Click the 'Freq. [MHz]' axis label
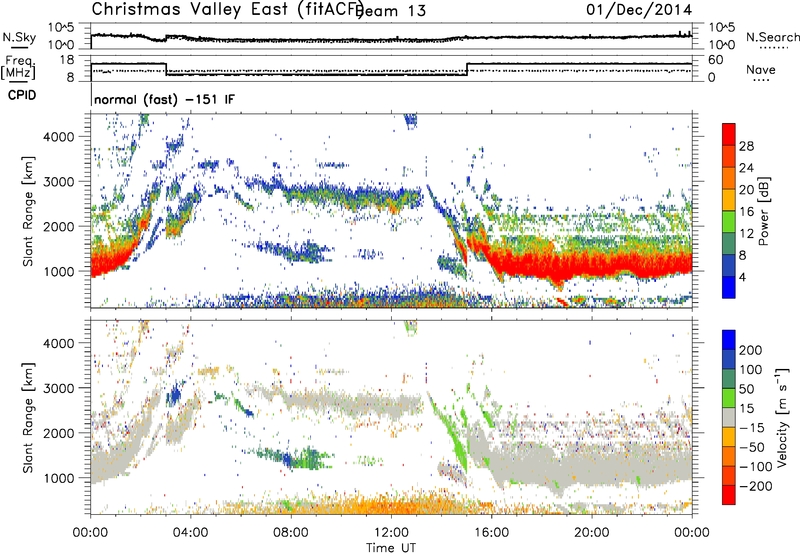This screenshot has width=800, height=554. click(18, 68)
